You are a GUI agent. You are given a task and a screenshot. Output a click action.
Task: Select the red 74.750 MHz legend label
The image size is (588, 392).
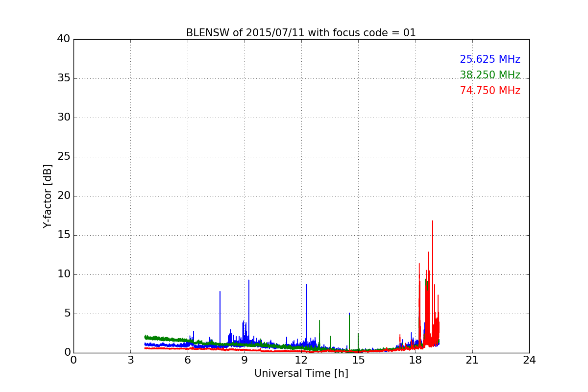(490, 91)
